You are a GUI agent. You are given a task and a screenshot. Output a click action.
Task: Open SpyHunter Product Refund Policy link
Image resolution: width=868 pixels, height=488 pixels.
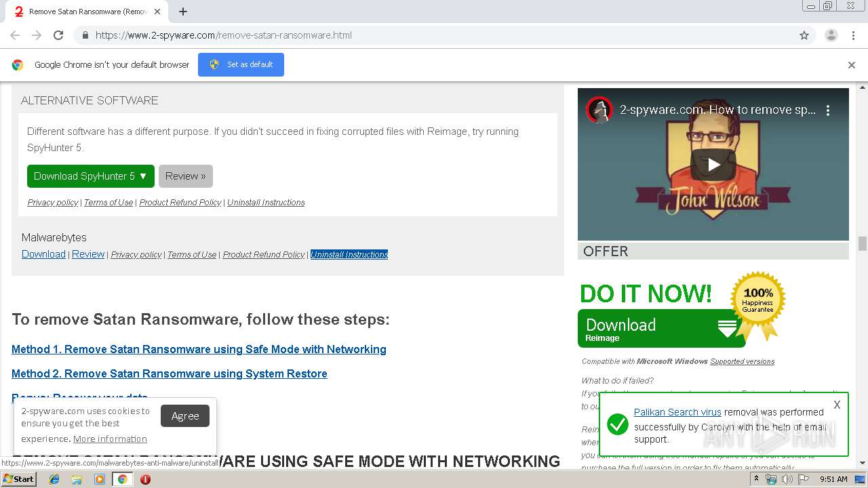point(180,203)
